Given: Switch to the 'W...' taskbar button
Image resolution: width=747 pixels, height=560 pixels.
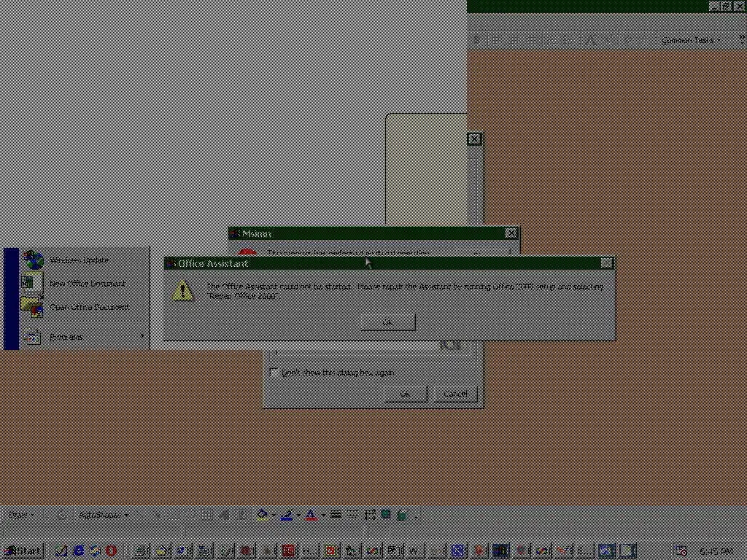Looking at the screenshot, I should pos(414,551).
